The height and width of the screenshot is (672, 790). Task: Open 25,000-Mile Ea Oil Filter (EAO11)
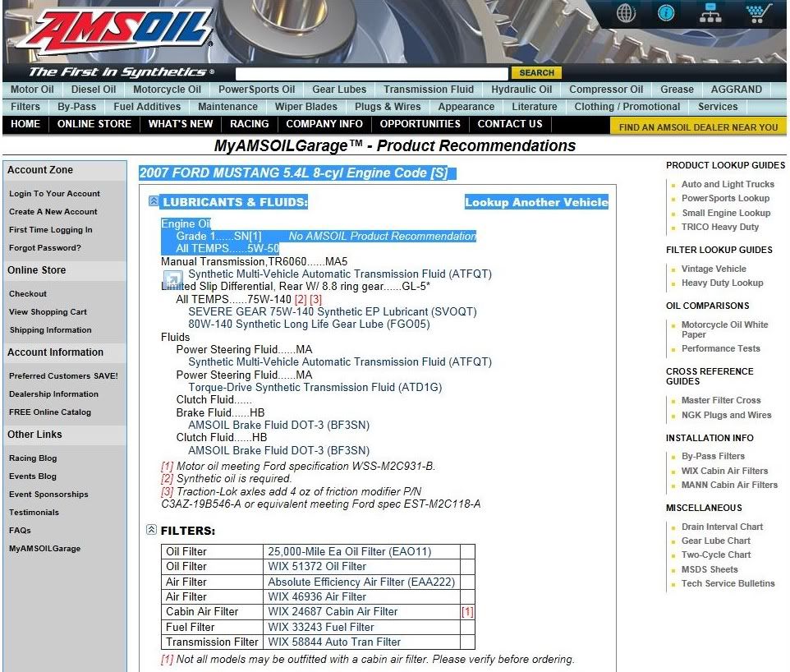point(350,552)
